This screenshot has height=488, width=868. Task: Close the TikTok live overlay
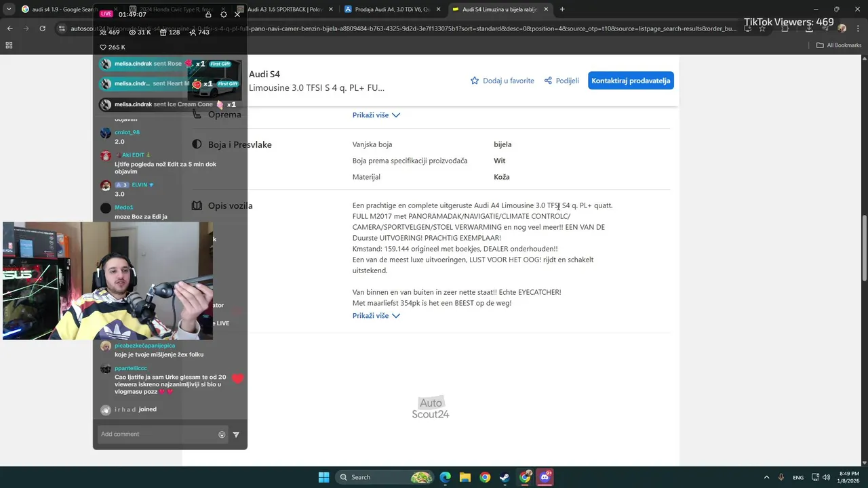tap(237, 14)
